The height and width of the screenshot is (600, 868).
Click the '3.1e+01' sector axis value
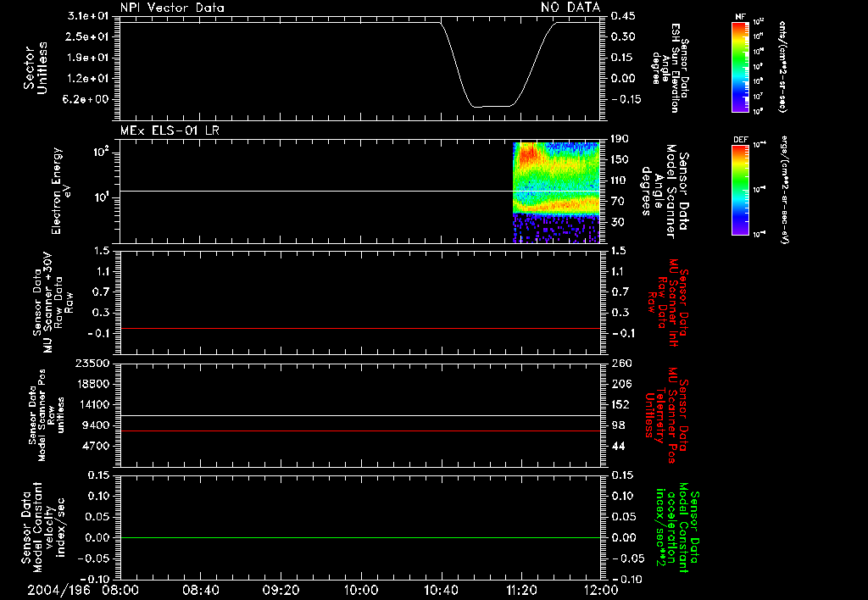point(88,16)
